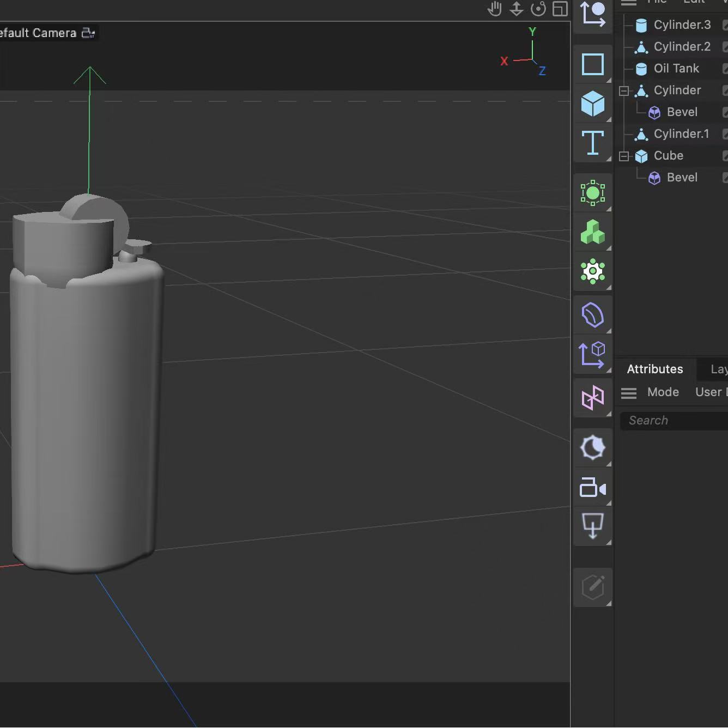Open the Edit menu of the Object Manager
This screenshot has height=728, width=728.
694,2
